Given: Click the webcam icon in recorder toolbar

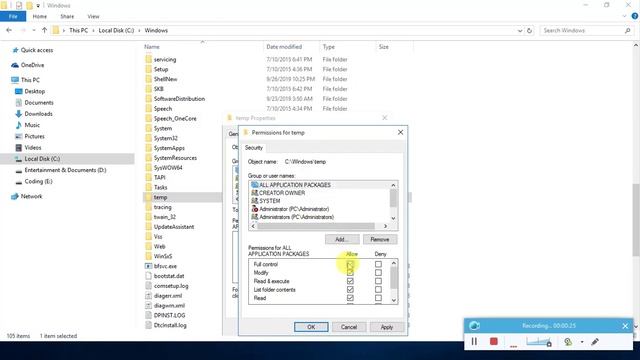Looking at the screenshot, I should [568, 342].
